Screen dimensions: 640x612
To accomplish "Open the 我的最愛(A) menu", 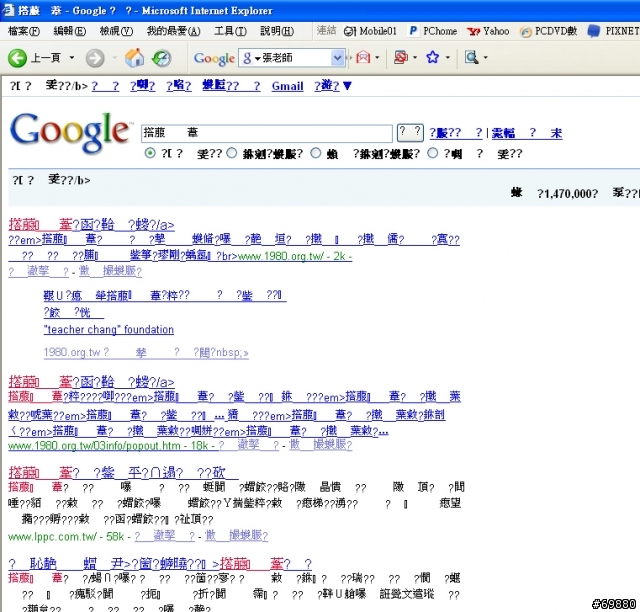I will pos(173,31).
